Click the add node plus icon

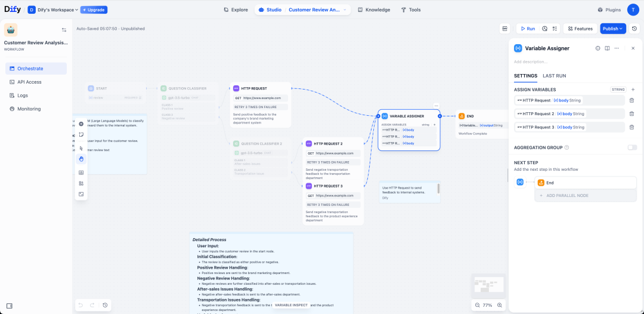81,124
